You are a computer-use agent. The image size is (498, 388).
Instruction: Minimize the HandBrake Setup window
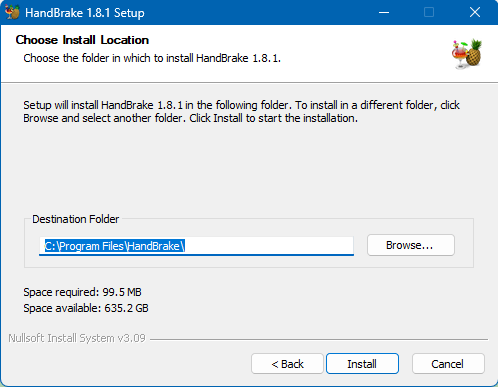click(x=384, y=13)
